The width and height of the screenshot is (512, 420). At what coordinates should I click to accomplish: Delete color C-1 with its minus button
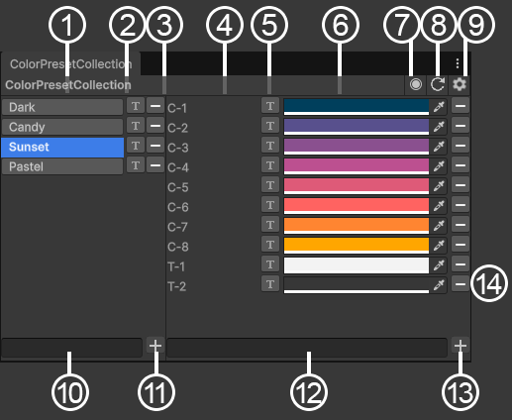461,106
